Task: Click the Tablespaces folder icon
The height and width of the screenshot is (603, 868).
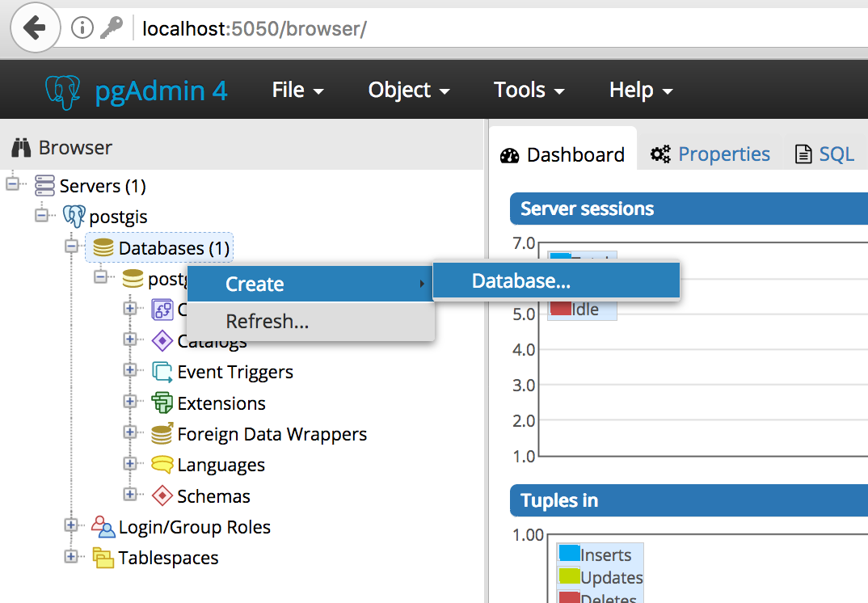Action: coord(104,558)
